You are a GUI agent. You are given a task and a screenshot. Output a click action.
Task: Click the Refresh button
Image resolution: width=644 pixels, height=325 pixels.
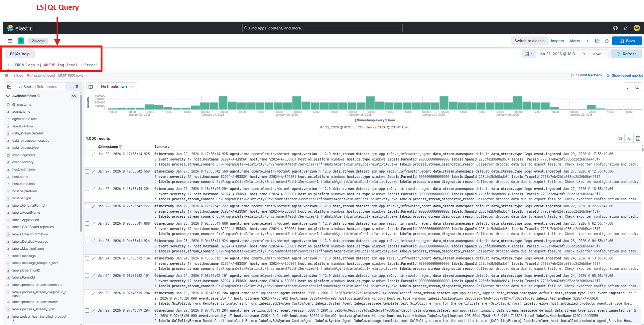click(626, 54)
